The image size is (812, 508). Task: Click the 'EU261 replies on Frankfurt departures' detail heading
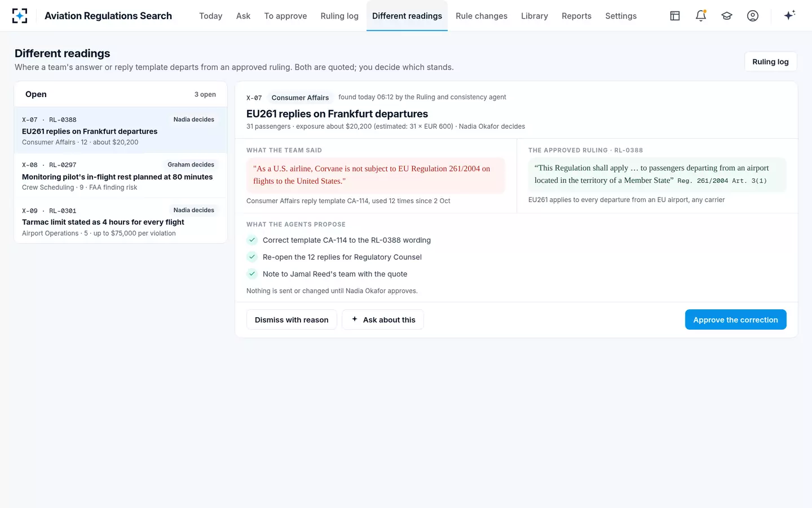coord(337,114)
